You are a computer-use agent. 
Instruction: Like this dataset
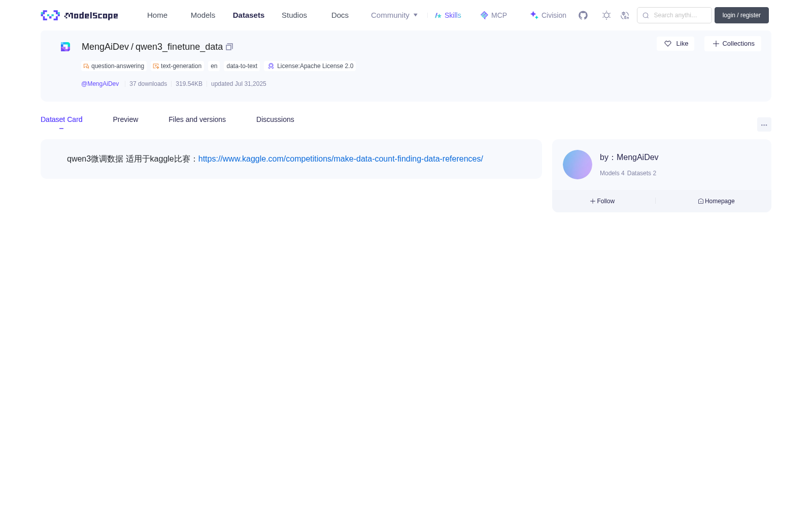tap(675, 44)
